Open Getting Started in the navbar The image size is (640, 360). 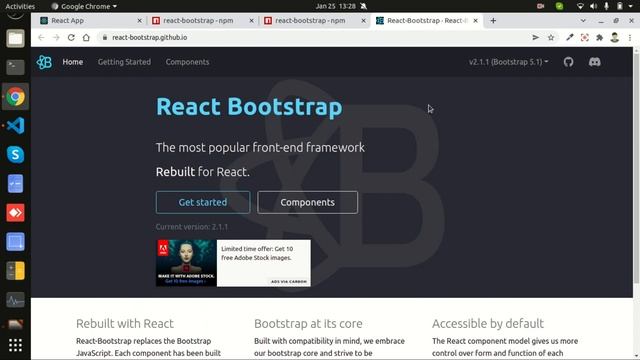click(124, 62)
